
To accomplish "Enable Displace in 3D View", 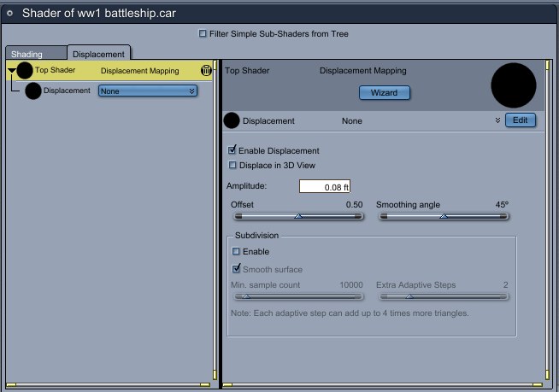I will (232, 165).
